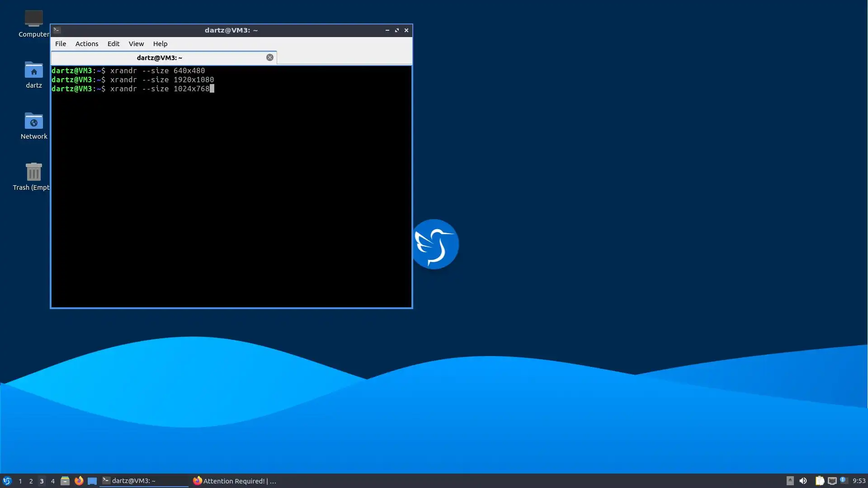This screenshot has height=488, width=868.
Task: Open the clipboard manager tray icon
Action: point(820,481)
